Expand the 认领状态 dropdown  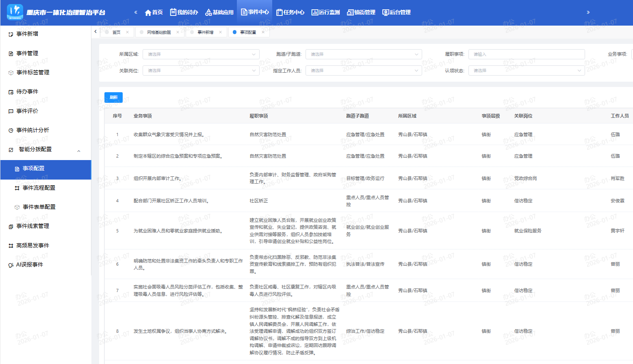526,71
